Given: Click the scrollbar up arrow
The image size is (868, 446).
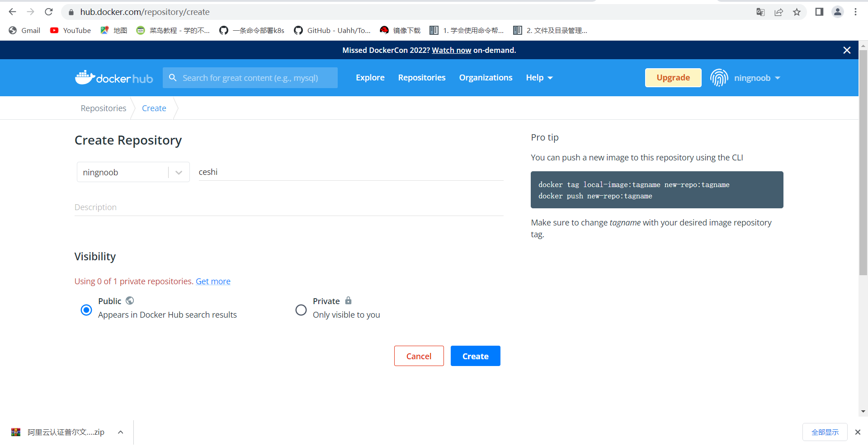Looking at the screenshot, I should pyautogui.click(x=863, y=46).
